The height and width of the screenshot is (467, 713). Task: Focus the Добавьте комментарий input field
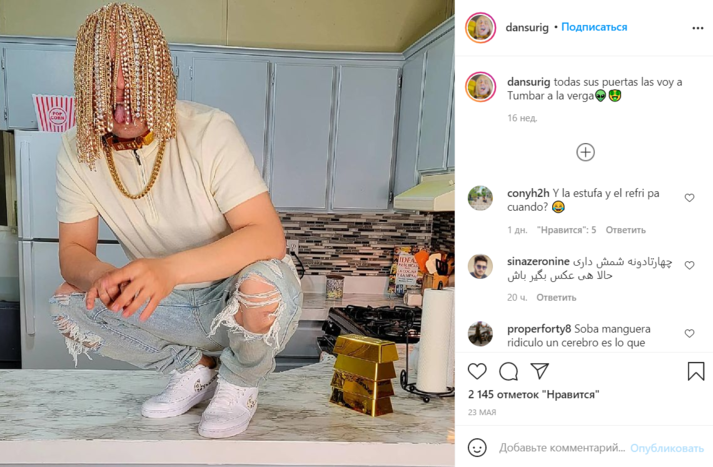tap(562, 448)
